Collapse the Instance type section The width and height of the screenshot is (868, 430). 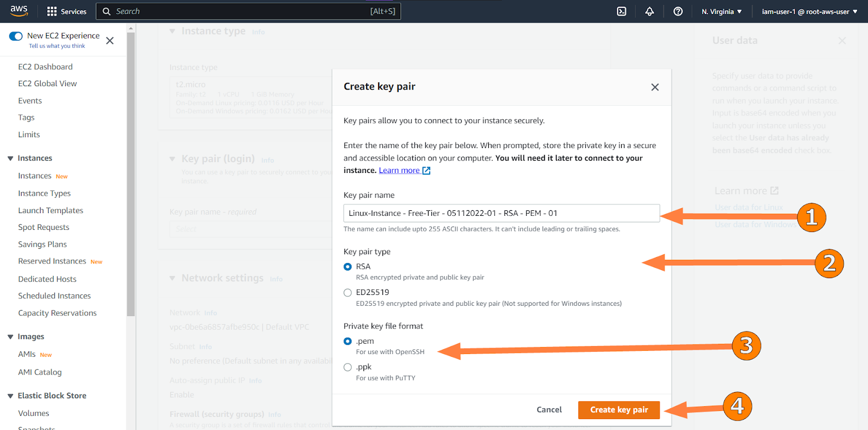[173, 31]
